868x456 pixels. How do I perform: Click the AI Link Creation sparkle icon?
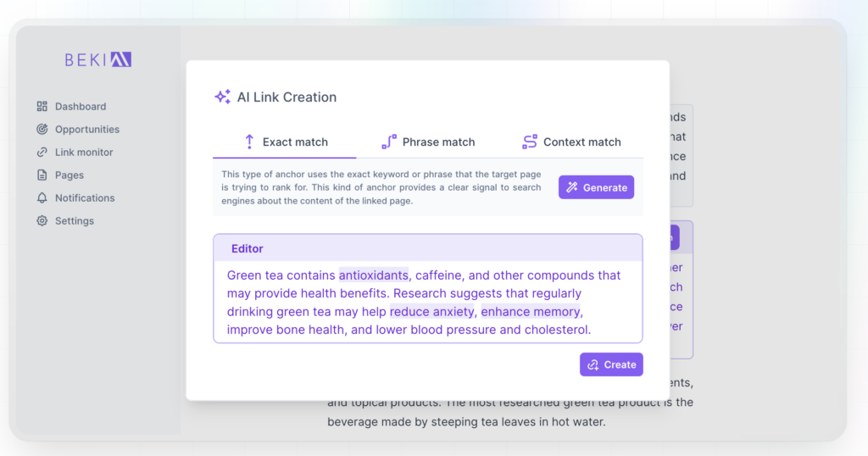tap(223, 97)
